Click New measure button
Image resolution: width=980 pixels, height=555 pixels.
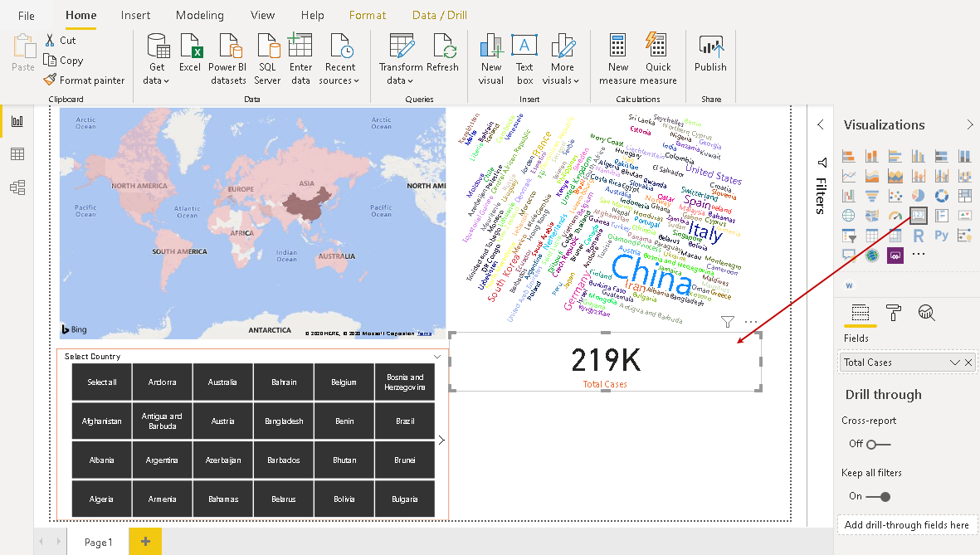coord(618,60)
